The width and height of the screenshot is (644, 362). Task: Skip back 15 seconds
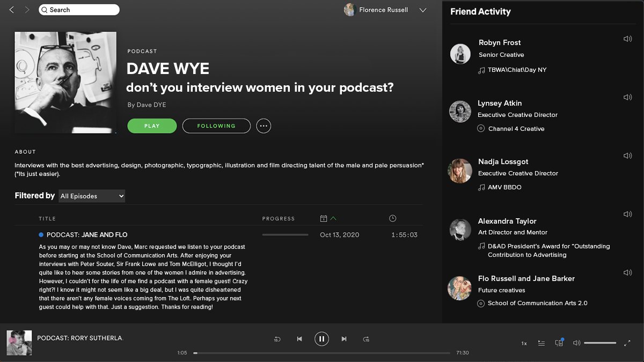[277, 339]
